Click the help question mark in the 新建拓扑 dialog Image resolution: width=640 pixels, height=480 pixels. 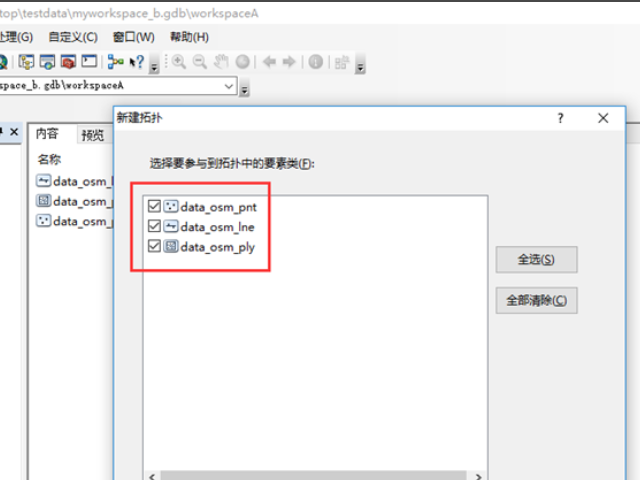560,118
